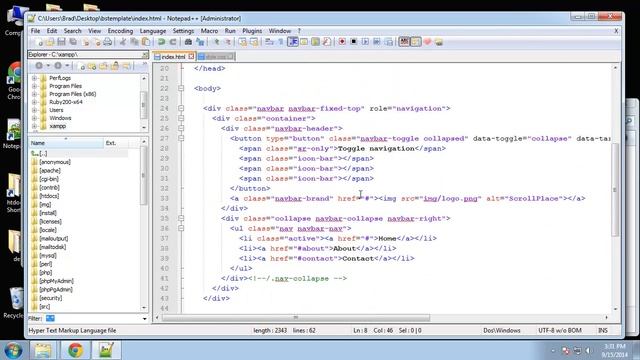Screen dimensions: 640x360
Task: Open the Search menu
Action: click(73, 31)
